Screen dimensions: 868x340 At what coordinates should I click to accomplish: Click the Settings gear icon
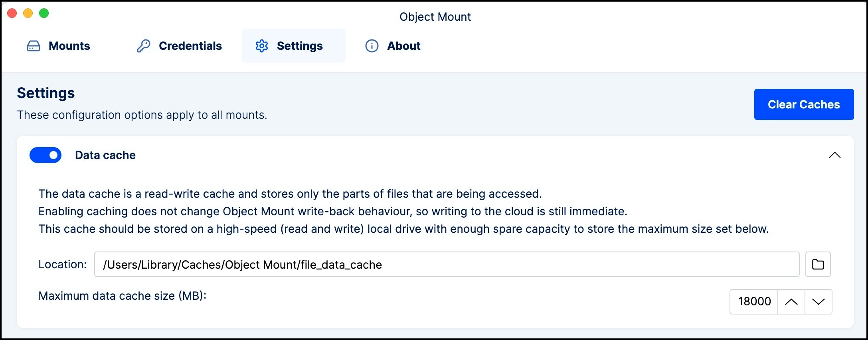[262, 46]
